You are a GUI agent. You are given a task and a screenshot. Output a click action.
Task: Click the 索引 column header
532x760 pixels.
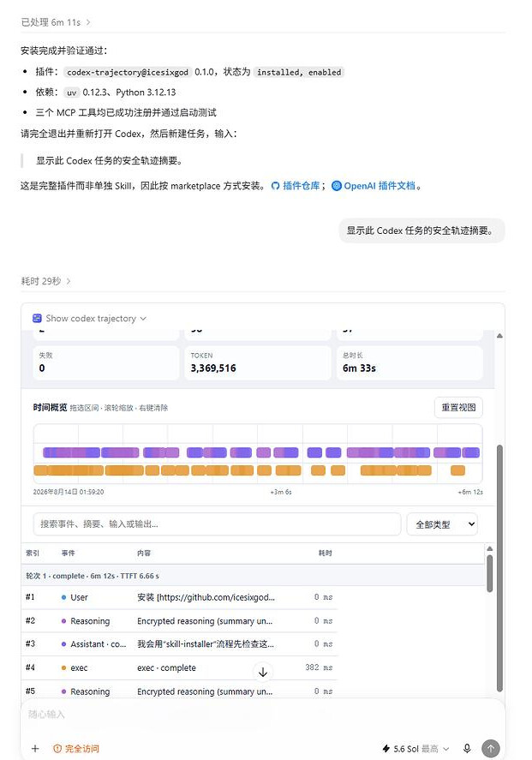[x=33, y=553]
